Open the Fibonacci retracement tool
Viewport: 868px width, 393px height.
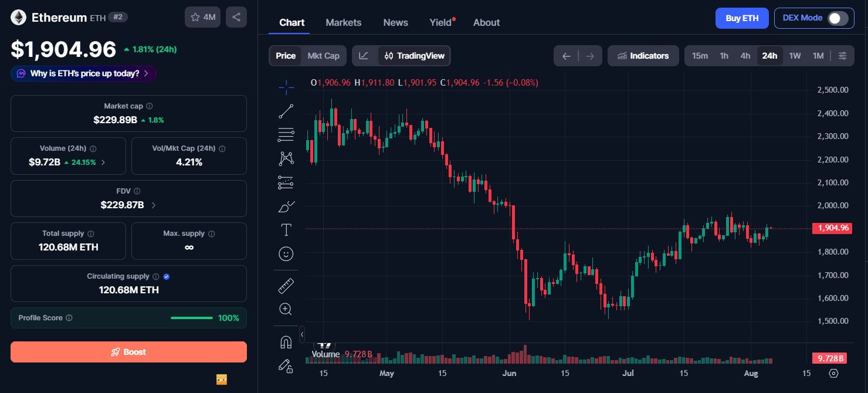tap(286, 135)
